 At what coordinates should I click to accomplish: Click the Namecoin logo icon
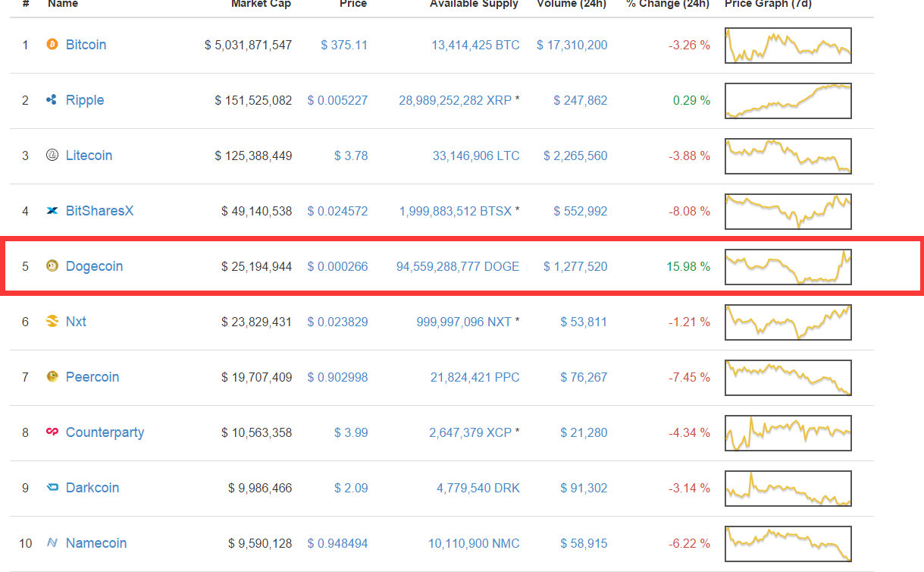(52, 543)
